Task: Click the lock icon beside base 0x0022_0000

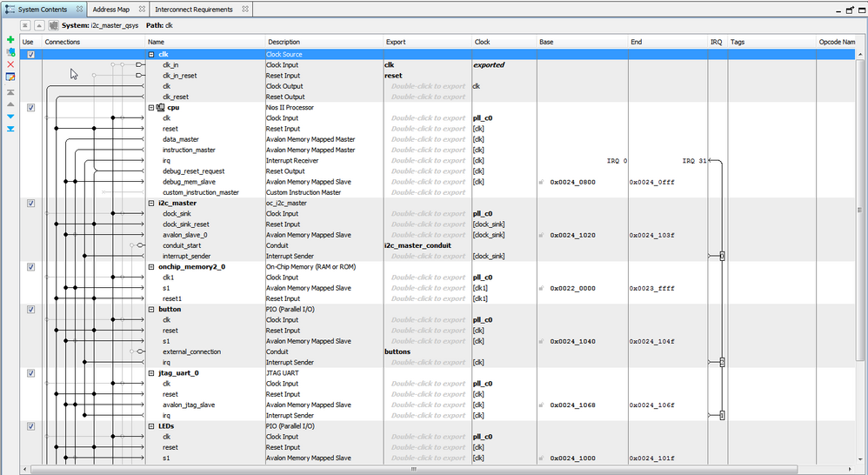Action: [541, 289]
